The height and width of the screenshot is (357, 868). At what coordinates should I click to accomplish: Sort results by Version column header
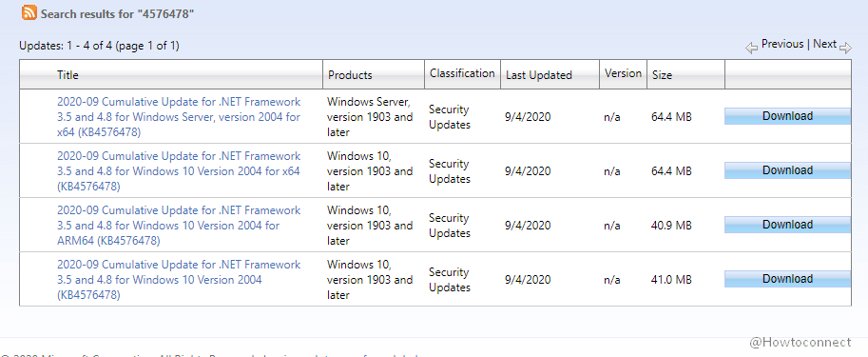click(623, 73)
